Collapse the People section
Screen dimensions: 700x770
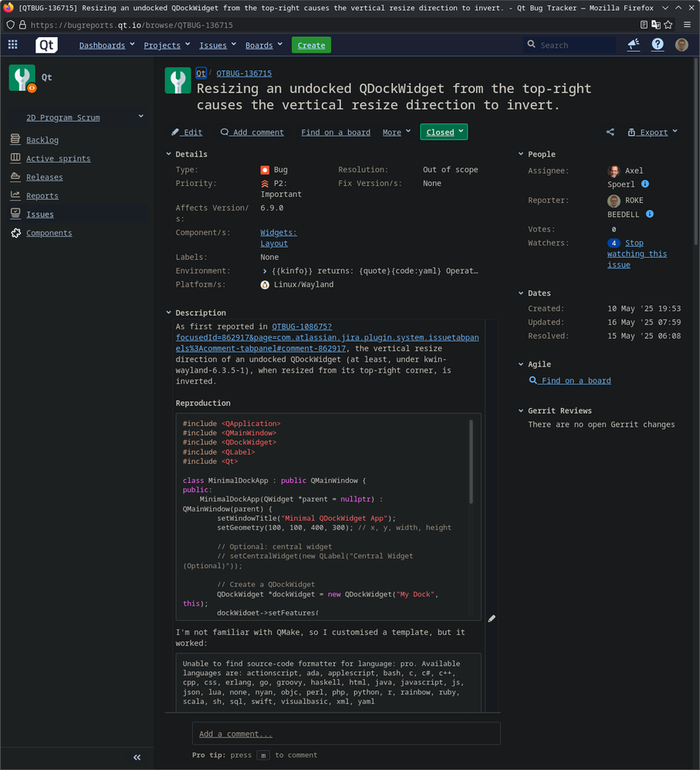pos(521,154)
